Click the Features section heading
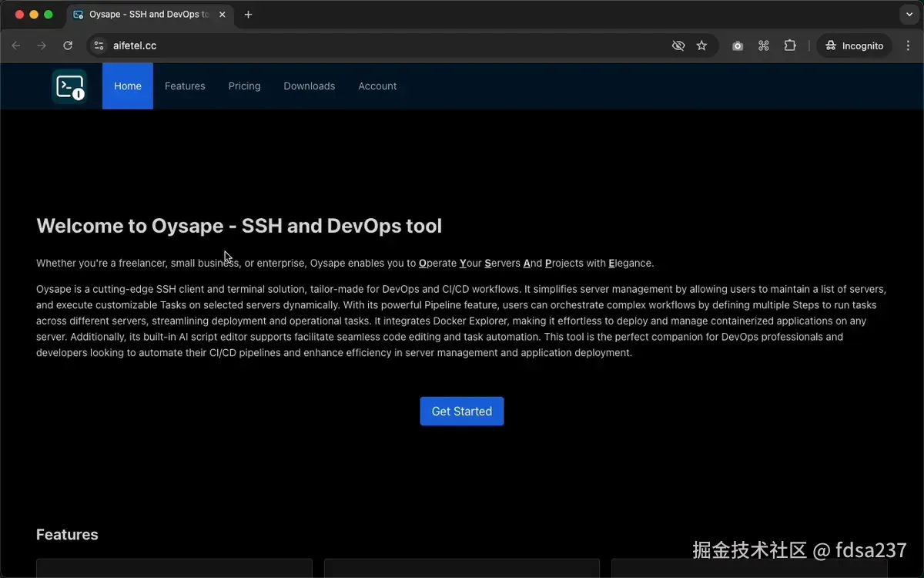The height and width of the screenshot is (578, 924). coord(67,535)
